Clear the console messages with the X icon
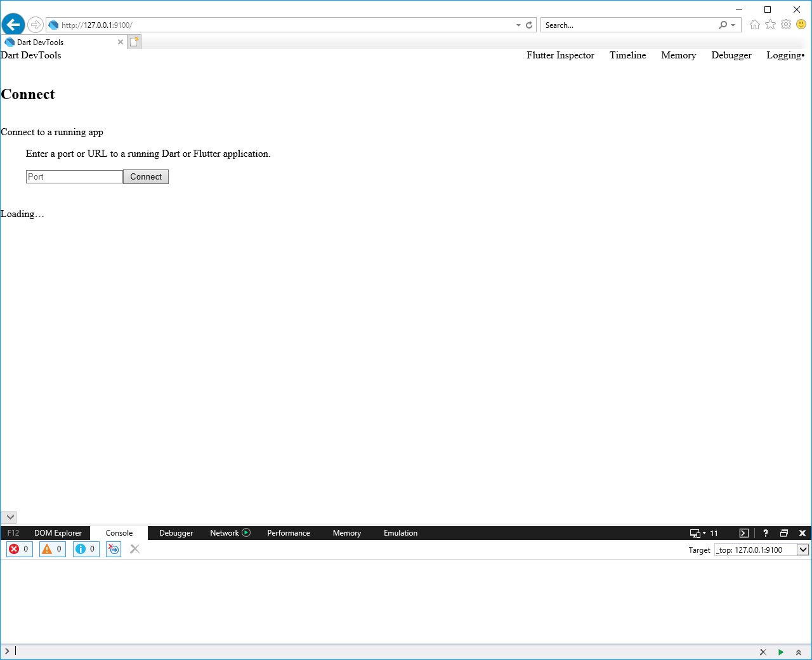 [134, 549]
